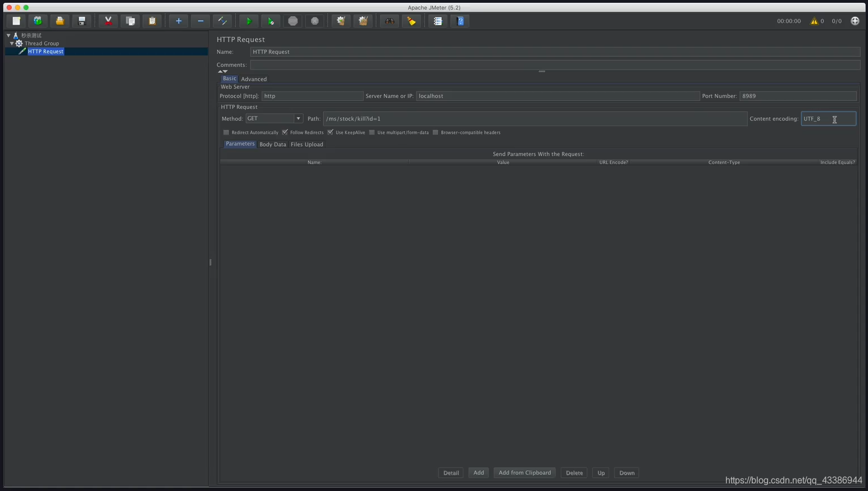
Task: Click the New test plan icon
Action: tap(16, 21)
